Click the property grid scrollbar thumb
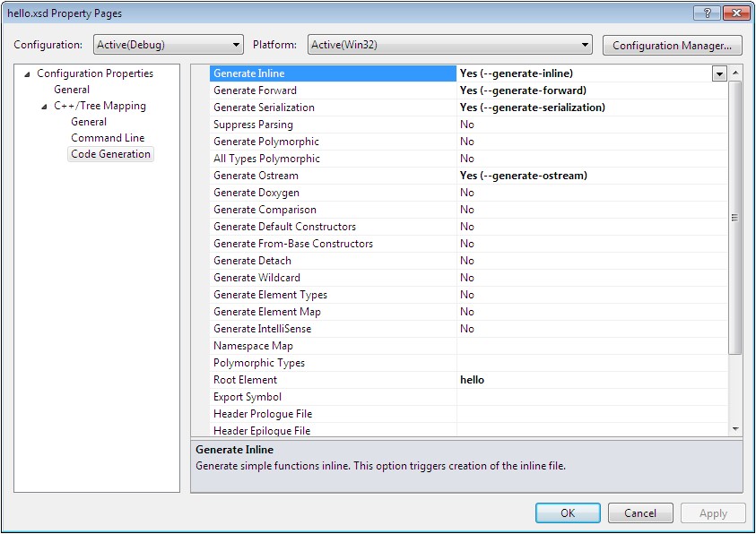The image size is (756, 534). [x=734, y=218]
